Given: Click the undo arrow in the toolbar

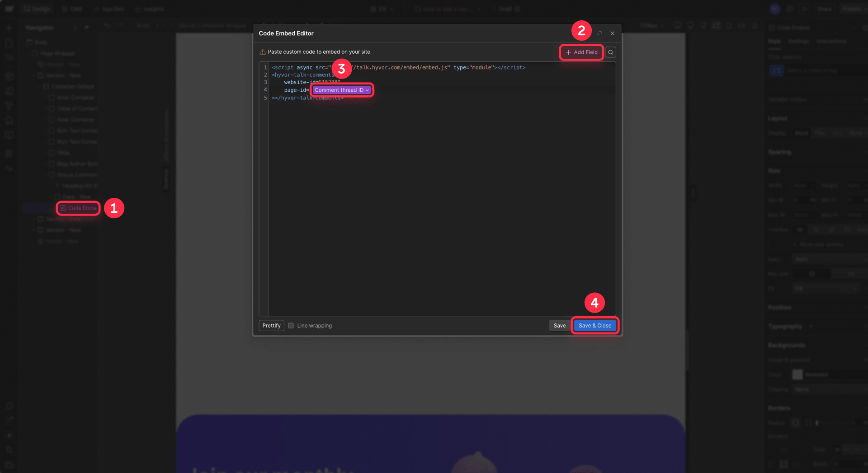Looking at the screenshot, I should point(107,26).
